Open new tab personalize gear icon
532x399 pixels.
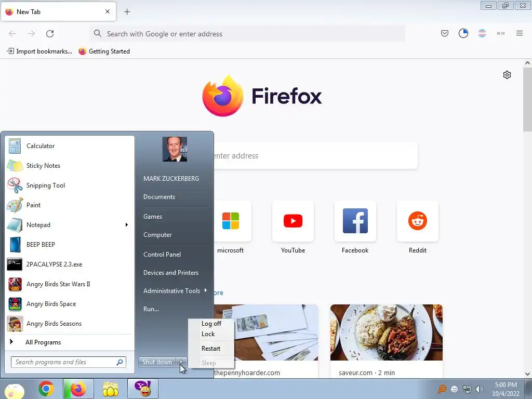pos(507,75)
